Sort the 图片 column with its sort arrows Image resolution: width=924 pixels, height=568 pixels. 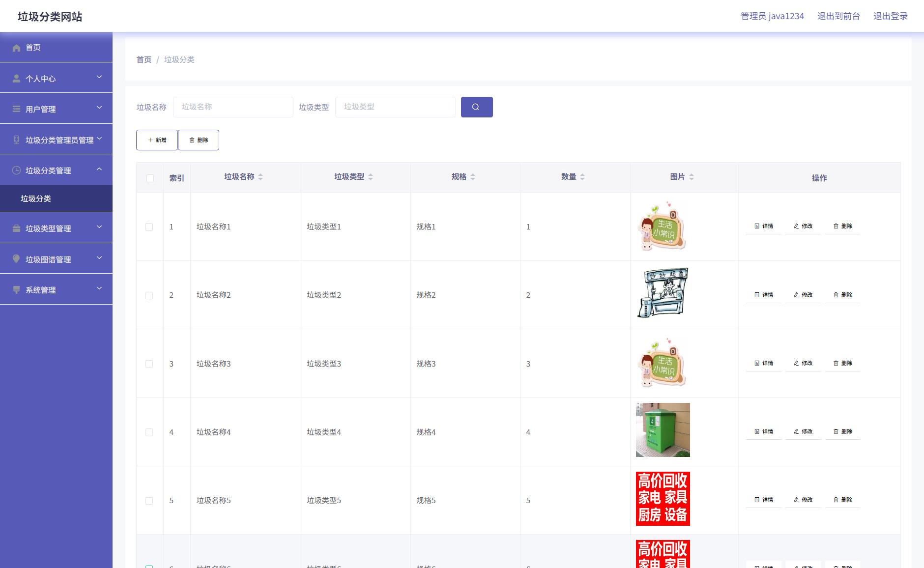click(x=692, y=177)
